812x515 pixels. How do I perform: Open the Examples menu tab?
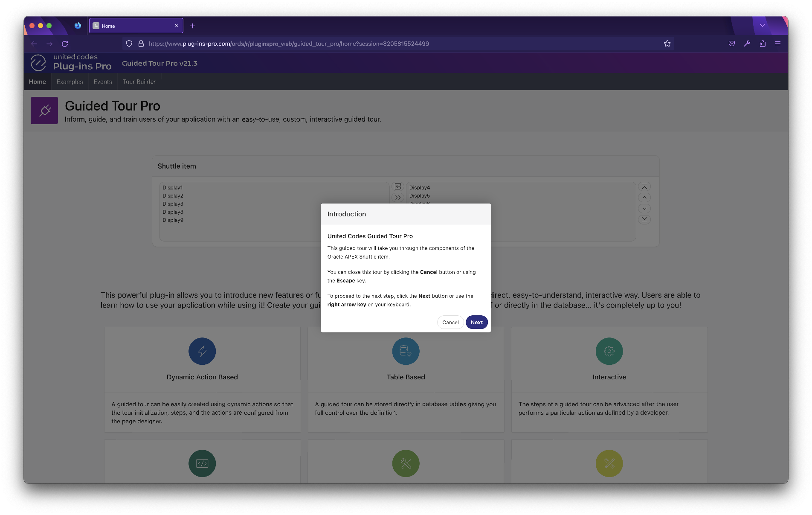(70, 81)
